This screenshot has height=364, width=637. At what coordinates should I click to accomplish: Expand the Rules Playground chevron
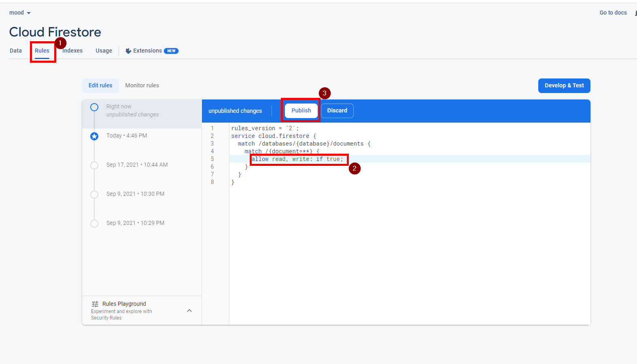(189, 311)
